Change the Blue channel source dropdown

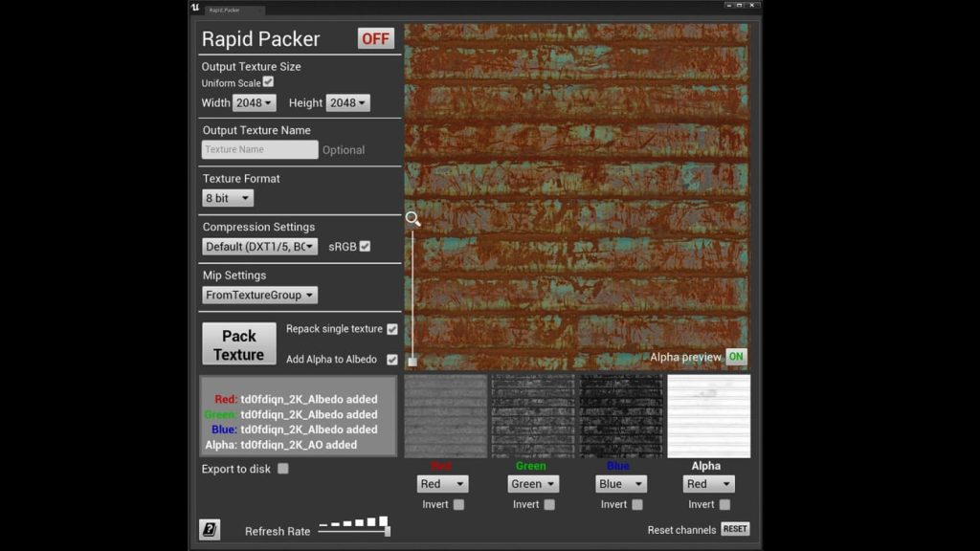pyautogui.click(x=620, y=483)
